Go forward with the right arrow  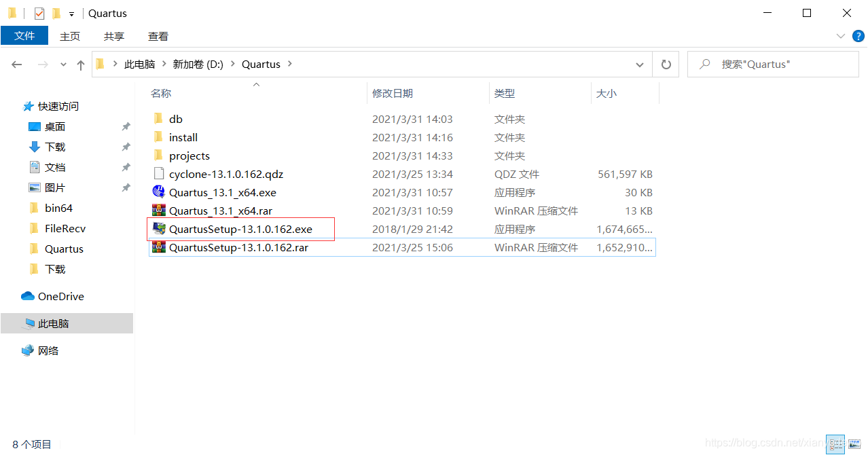(42, 65)
